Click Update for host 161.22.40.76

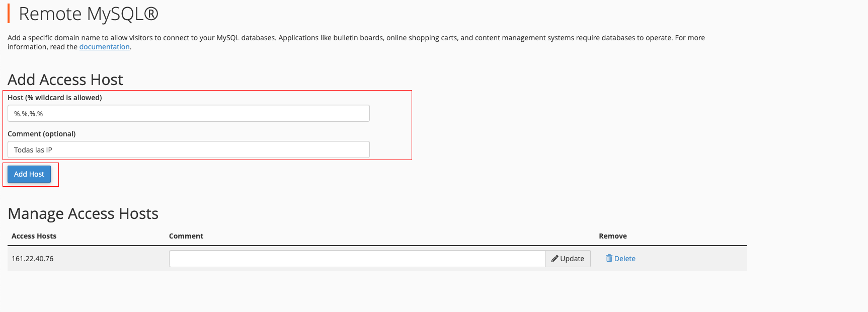[568, 259]
